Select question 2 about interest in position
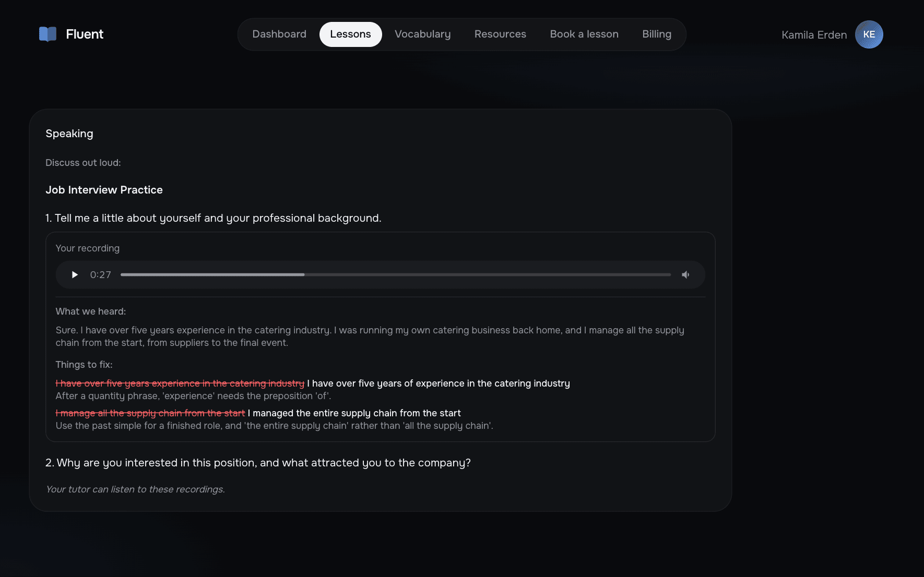This screenshot has width=924, height=577. click(258, 463)
